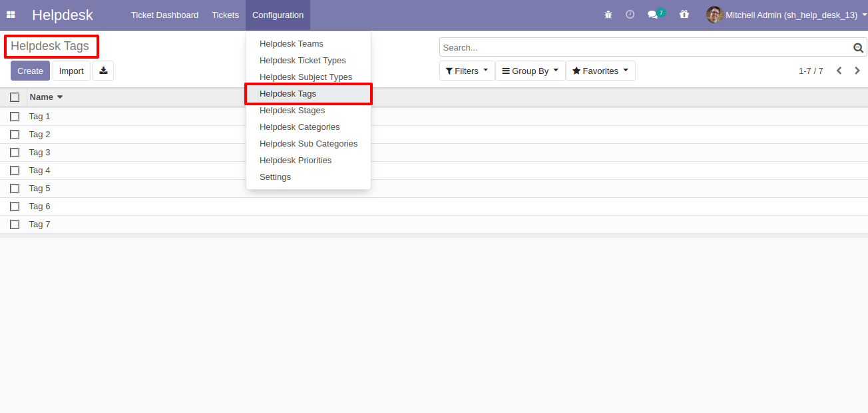Image resolution: width=868 pixels, height=413 pixels.
Task: Check the box for Tag 7
Action: click(x=15, y=224)
